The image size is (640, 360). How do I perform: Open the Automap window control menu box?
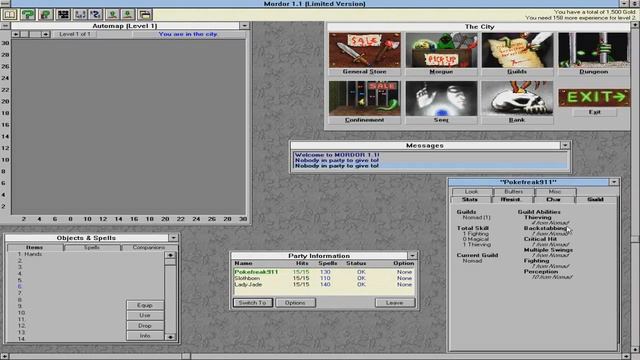pyautogui.click(x=5, y=25)
